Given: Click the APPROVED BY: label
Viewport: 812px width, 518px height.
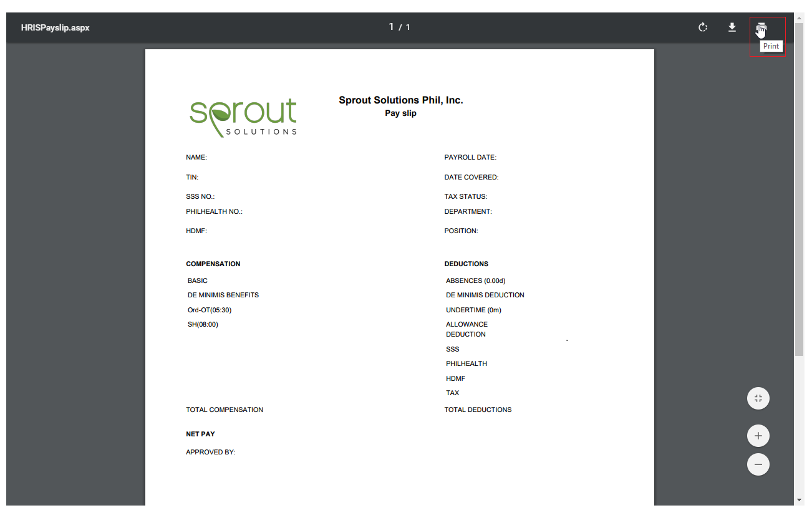Looking at the screenshot, I should click(211, 453).
